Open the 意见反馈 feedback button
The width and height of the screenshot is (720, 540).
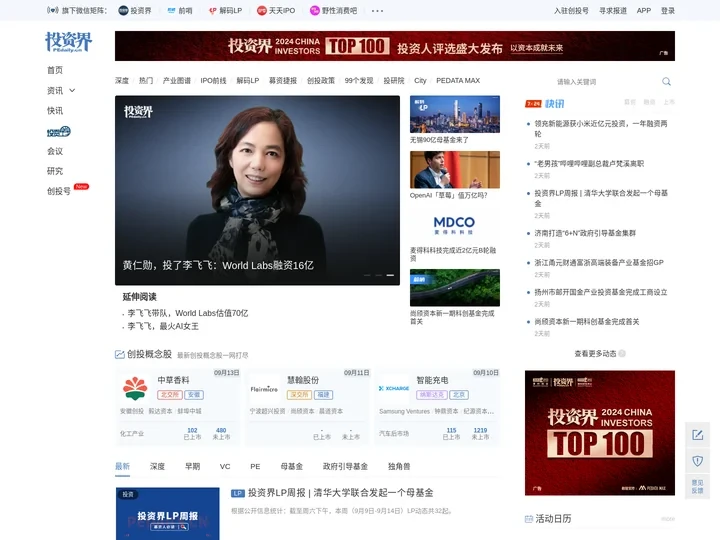pyautogui.click(x=698, y=487)
